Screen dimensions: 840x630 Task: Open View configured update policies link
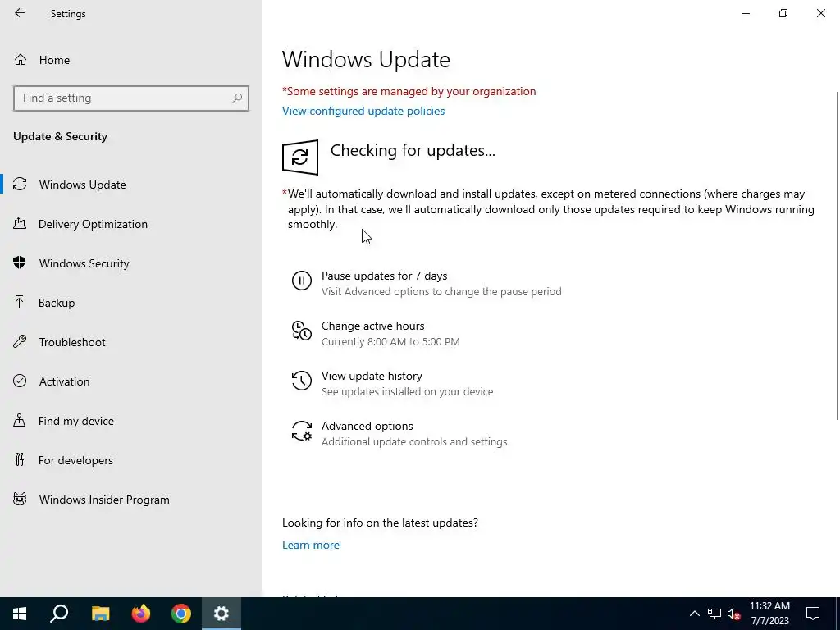click(363, 111)
